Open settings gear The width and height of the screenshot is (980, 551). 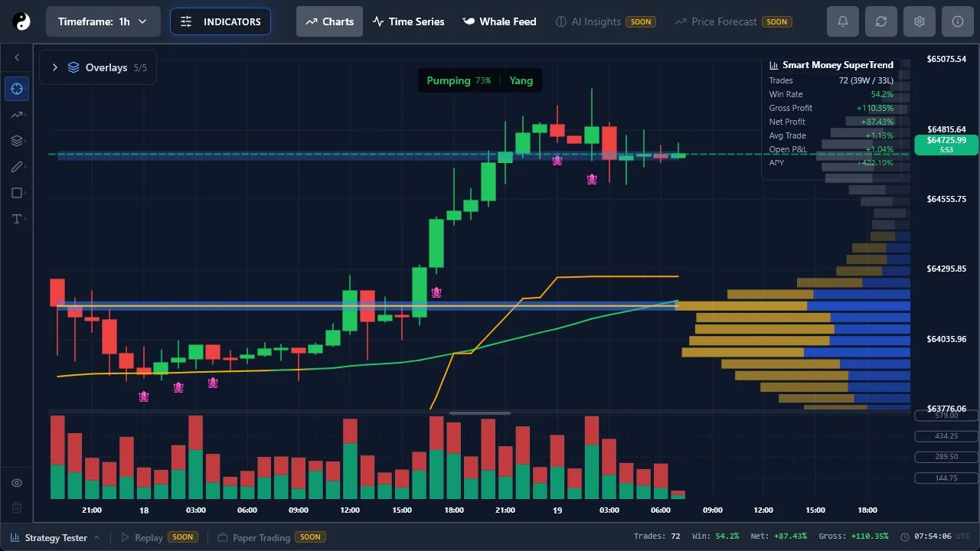[x=920, y=21]
